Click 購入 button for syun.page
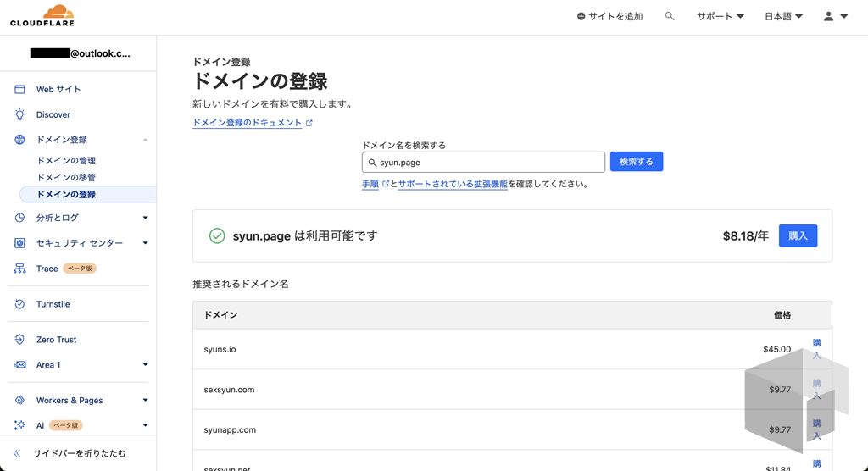 (x=798, y=235)
